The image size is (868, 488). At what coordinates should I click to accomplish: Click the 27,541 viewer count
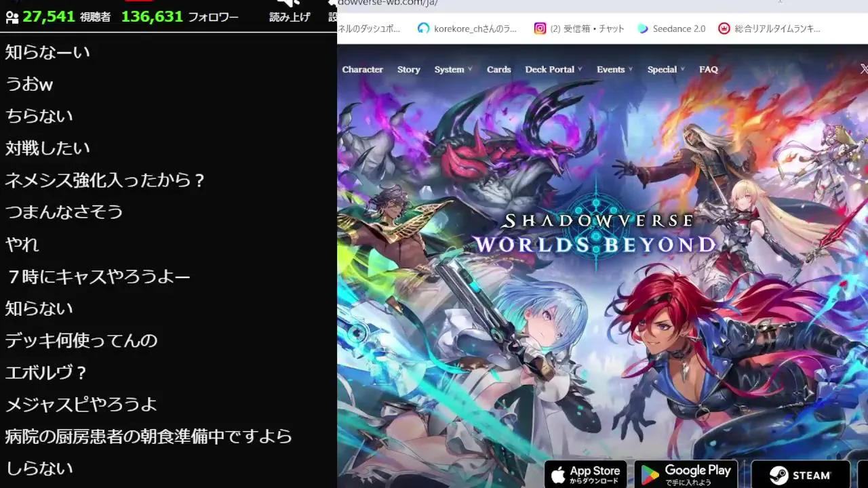48,16
